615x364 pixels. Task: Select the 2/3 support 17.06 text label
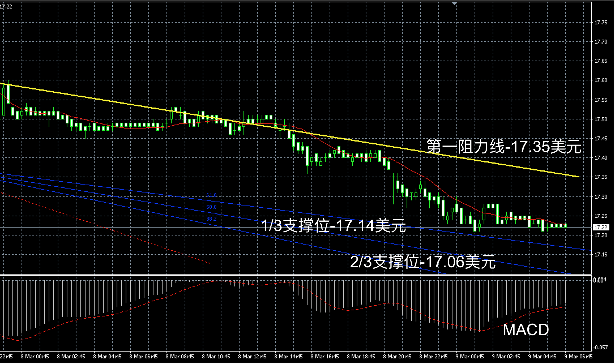(422, 262)
